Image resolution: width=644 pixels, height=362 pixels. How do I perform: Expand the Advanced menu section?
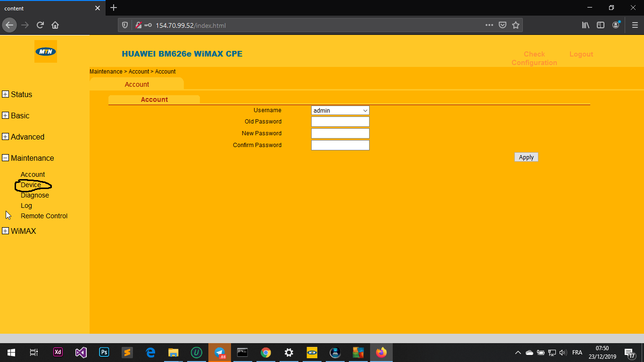(5, 137)
